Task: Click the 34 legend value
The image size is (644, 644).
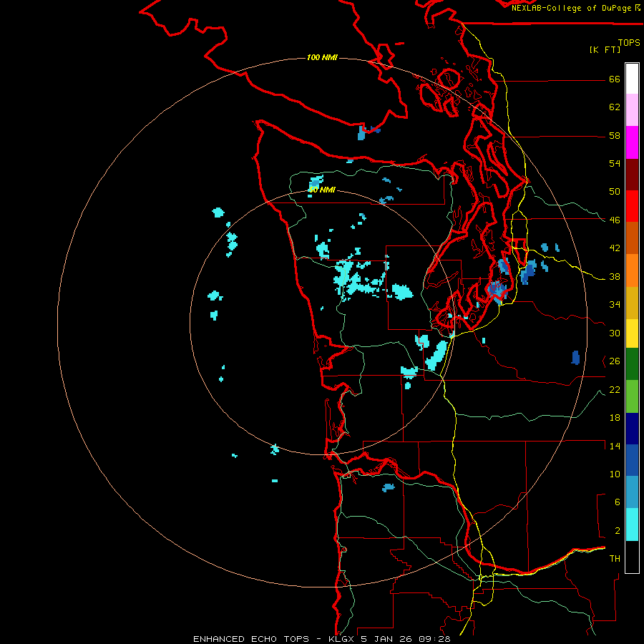Action: click(x=615, y=304)
